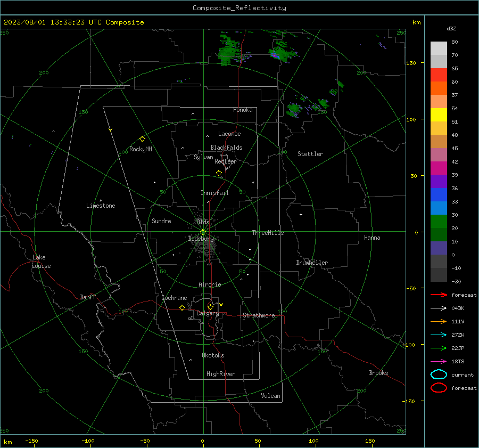Click the red forecast ellipse icon
The height and width of the screenshot is (448, 479).
pos(439,388)
